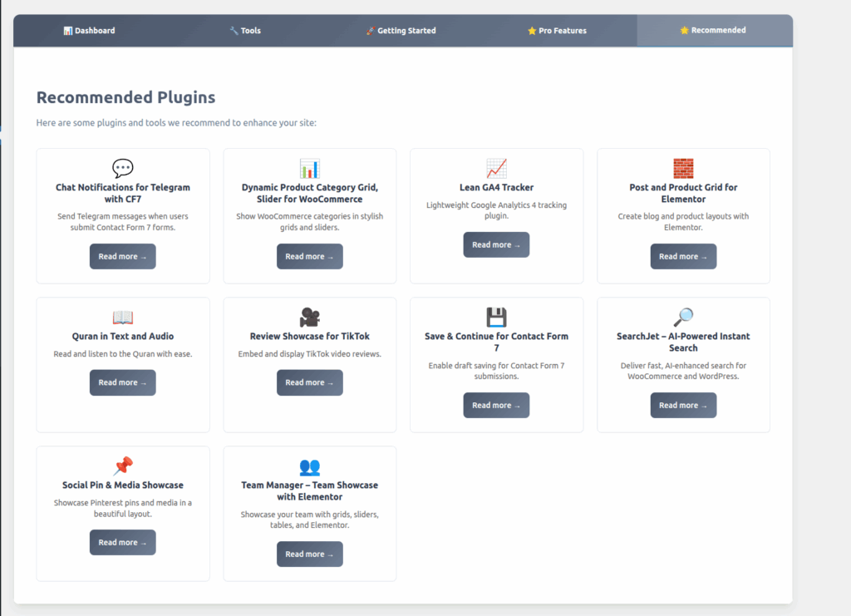Click the trend chart icon for Lean GA4 Tracker

[496, 169]
